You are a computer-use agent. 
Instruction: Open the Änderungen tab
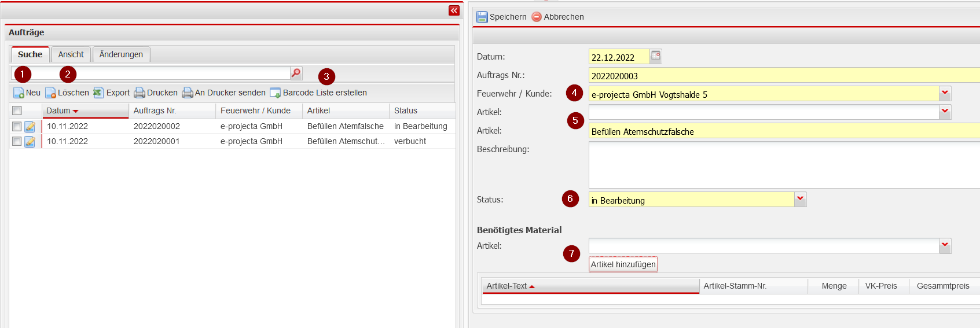pos(121,54)
